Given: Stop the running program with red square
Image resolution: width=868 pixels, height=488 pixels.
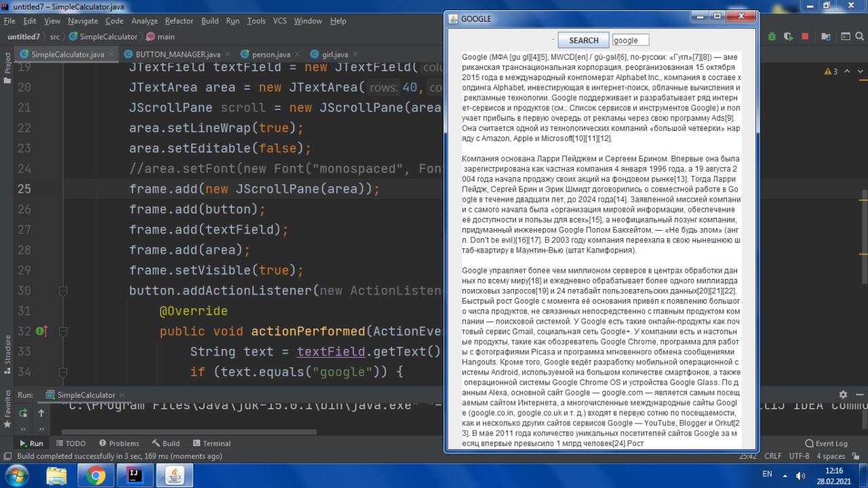Looking at the screenshot, I should (805, 37).
